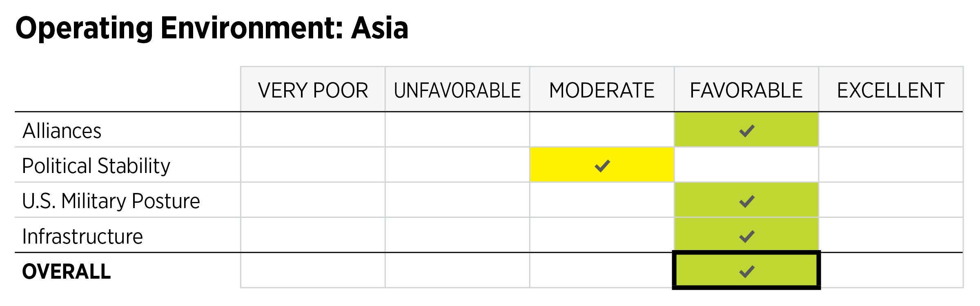Click the Alliances row label

click(x=62, y=131)
